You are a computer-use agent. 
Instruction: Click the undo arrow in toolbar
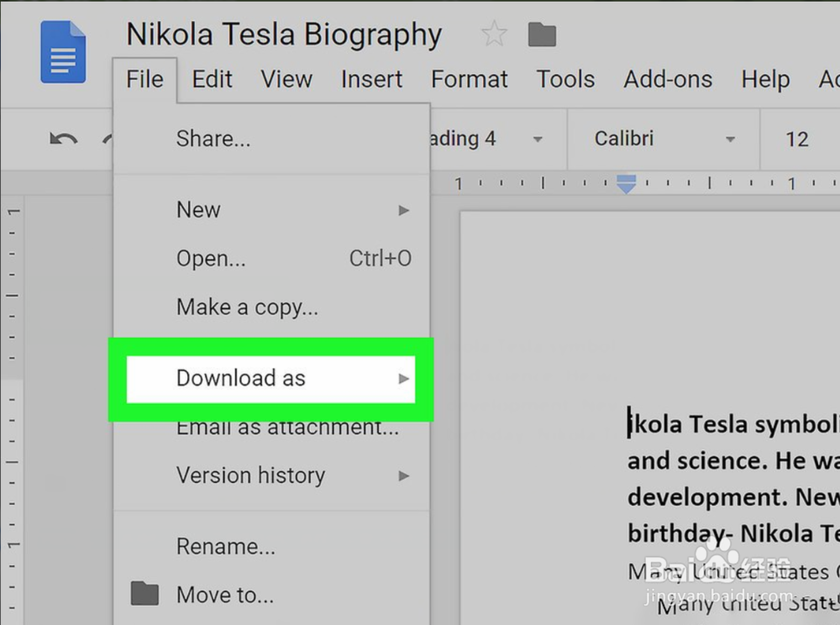tap(64, 139)
